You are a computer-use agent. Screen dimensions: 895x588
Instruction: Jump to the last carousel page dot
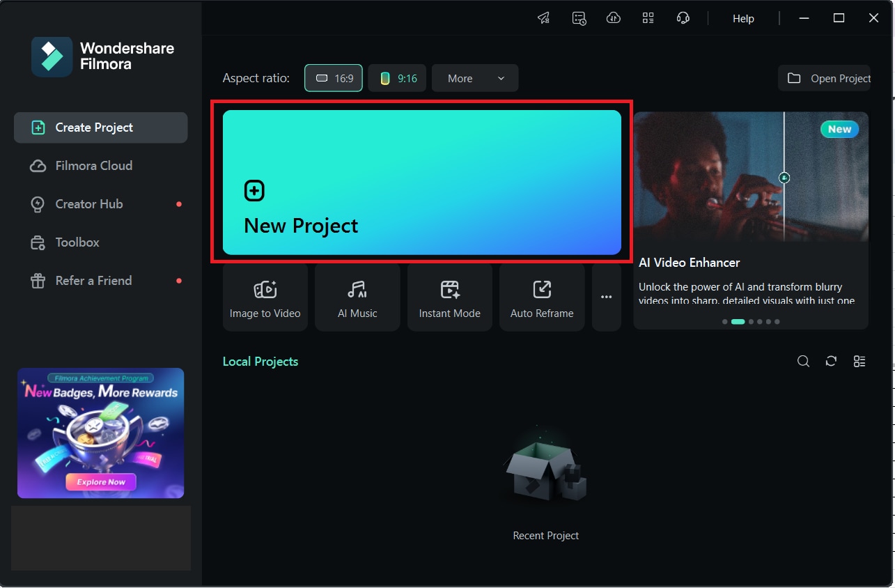777,322
